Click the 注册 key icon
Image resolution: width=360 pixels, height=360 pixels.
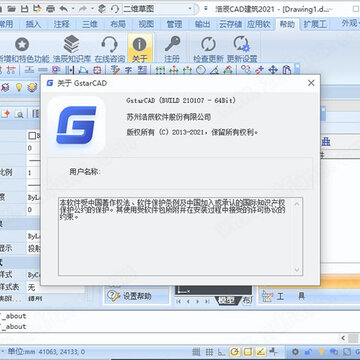click(172, 44)
